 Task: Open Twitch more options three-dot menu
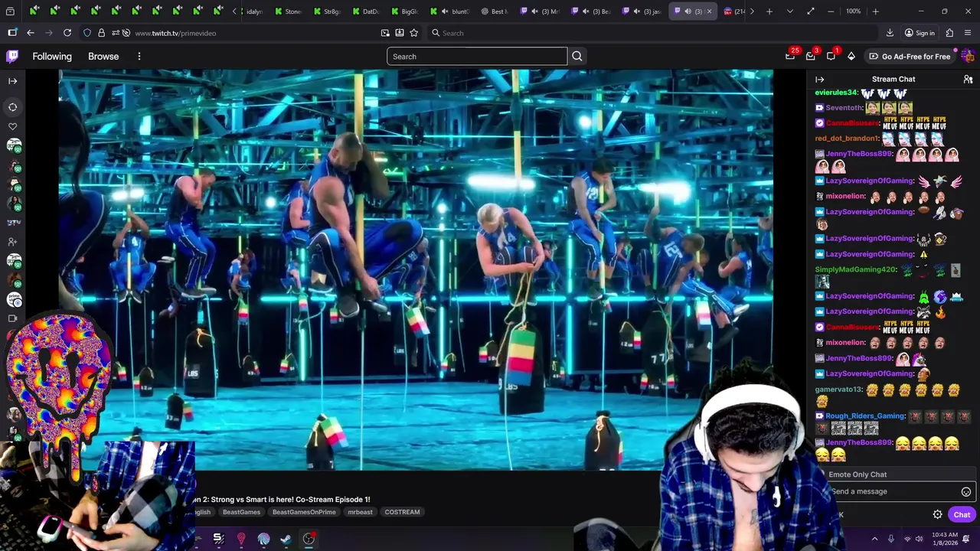pos(139,57)
